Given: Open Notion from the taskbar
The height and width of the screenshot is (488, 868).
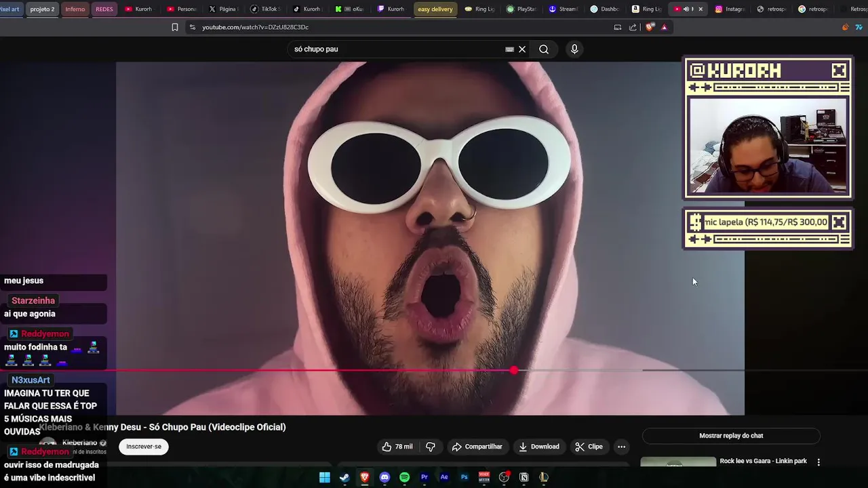Looking at the screenshot, I should (x=524, y=477).
